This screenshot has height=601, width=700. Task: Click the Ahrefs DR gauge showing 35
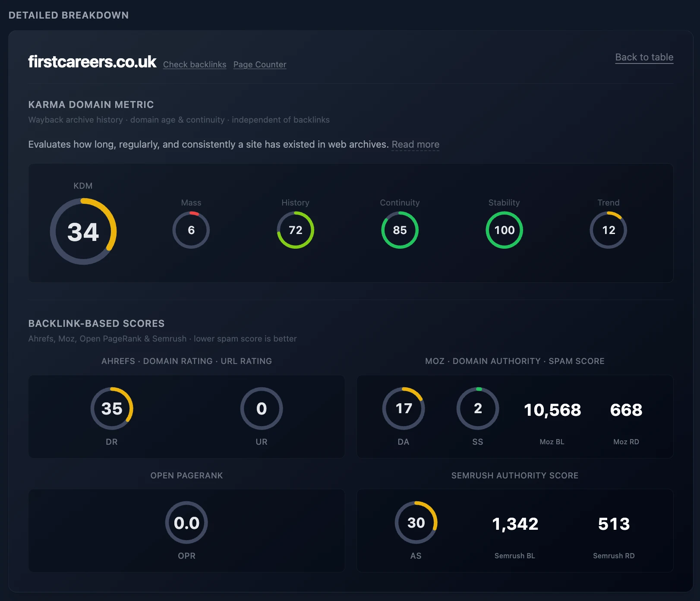[x=112, y=408]
